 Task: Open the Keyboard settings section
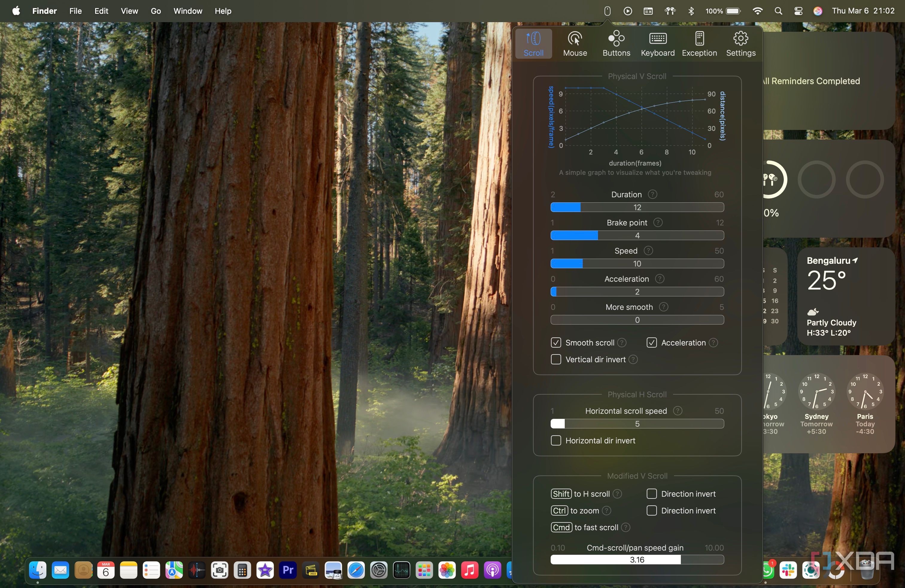pos(658,43)
